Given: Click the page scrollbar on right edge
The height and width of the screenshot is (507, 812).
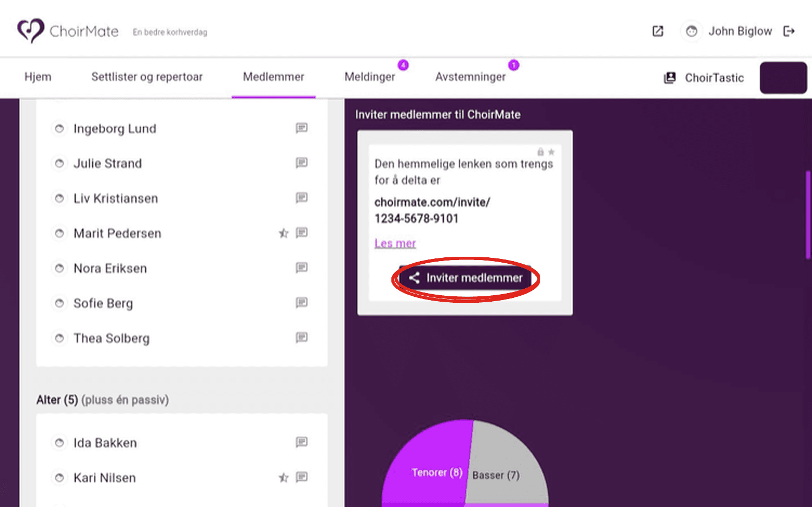Looking at the screenshot, I should (808, 216).
